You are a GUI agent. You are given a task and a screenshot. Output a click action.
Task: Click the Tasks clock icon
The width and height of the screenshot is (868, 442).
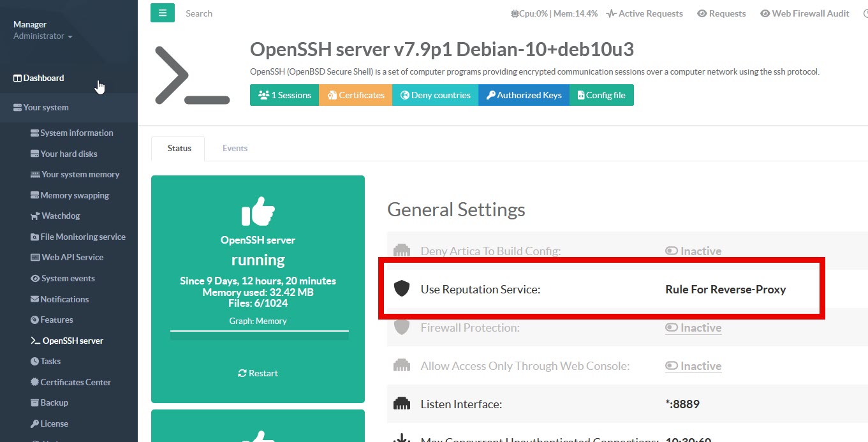point(35,362)
